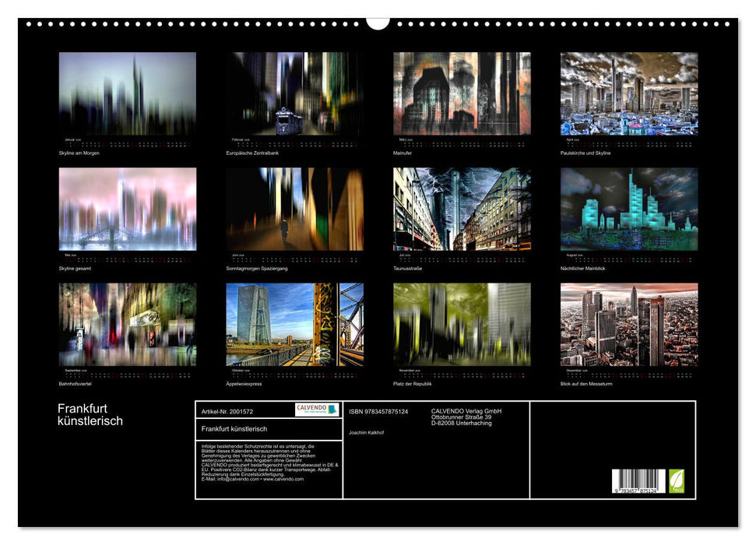Click the 'Nächtlicher Mainblick' August image
756x545 pixels.
(631, 210)
